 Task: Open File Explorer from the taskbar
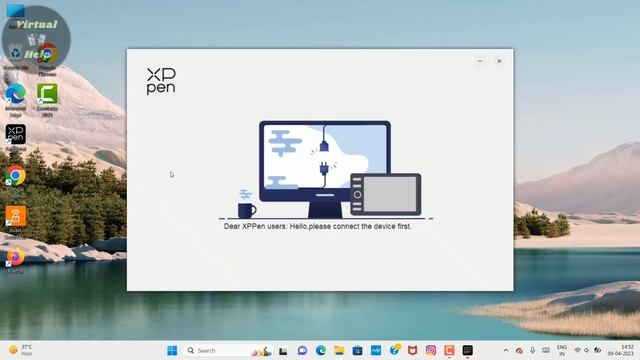[x=339, y=350]
